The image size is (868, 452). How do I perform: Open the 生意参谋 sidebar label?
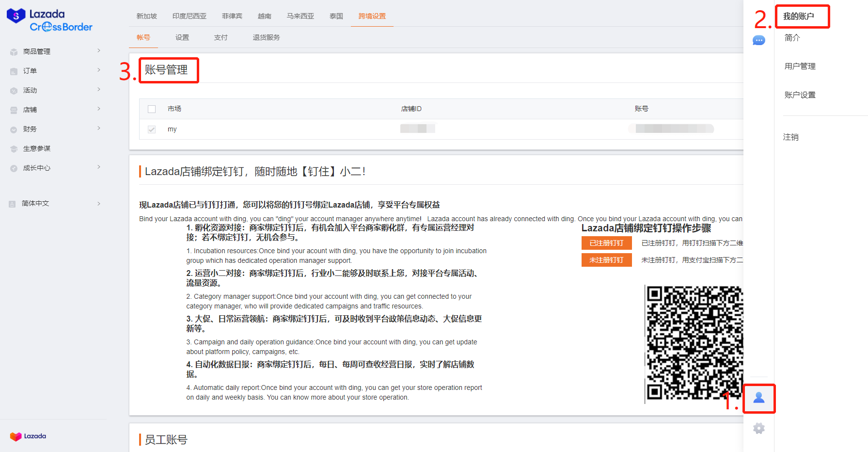pos(37,148)
